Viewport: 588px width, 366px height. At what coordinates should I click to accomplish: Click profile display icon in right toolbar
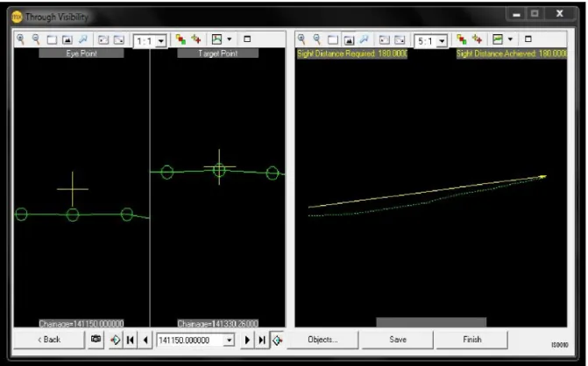pos(498,39)
